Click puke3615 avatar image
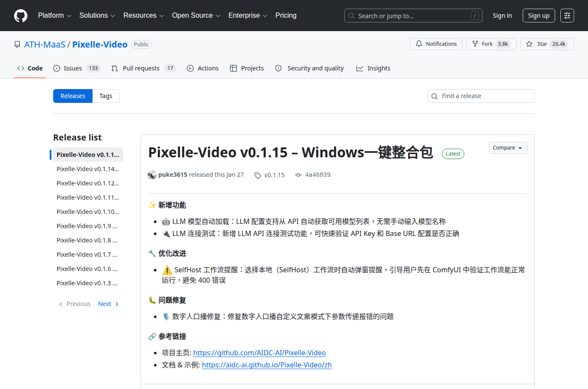Image resolution: width=588 pixels, height=389 pixels. click(x=152, y=175)
